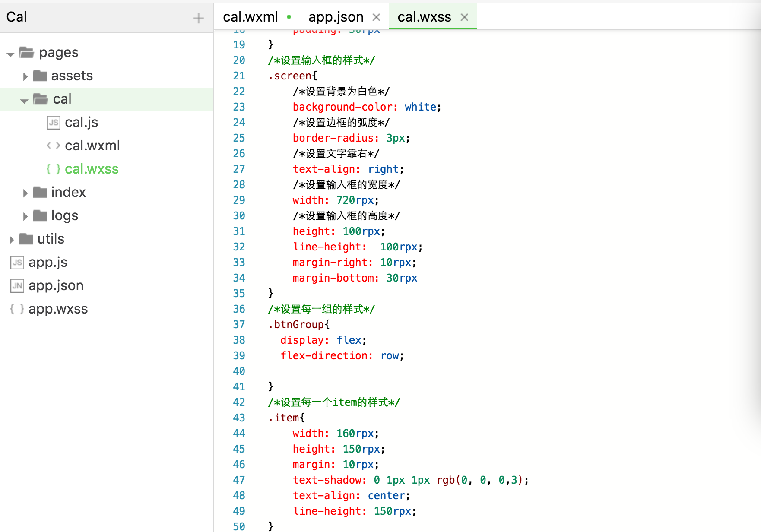Click the JS icon beside app.js
The image size is (761, 532).
coord(17,263)
